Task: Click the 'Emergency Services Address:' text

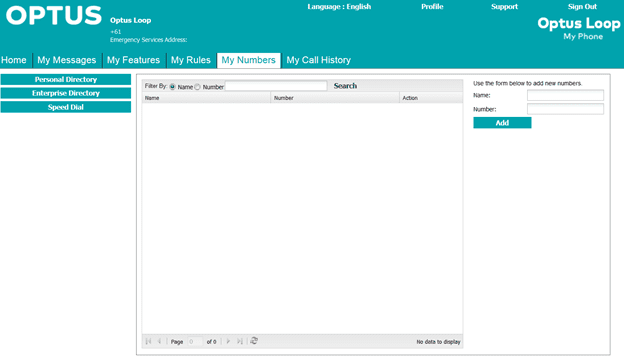Action: point(148,40)
